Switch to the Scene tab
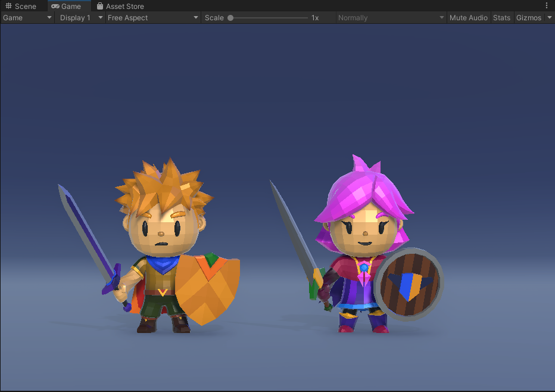This screenshot has width=555, height=392. 21,6
